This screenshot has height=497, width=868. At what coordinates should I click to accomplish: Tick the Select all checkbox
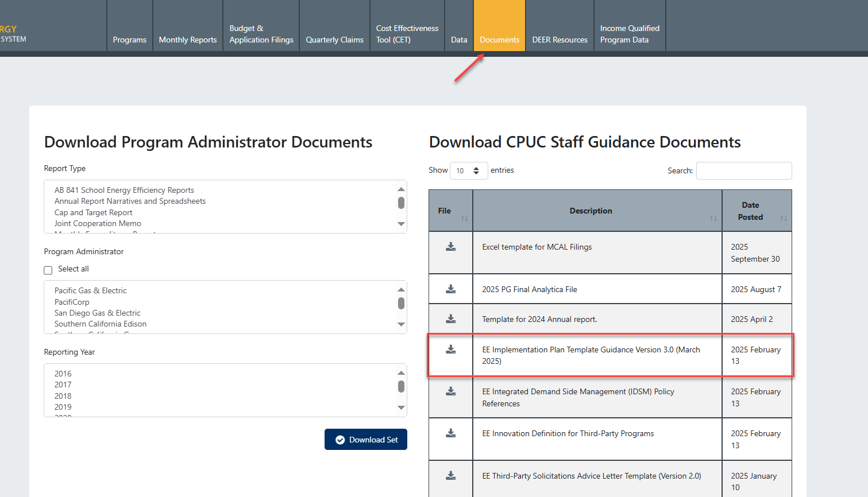click(48, 270)
